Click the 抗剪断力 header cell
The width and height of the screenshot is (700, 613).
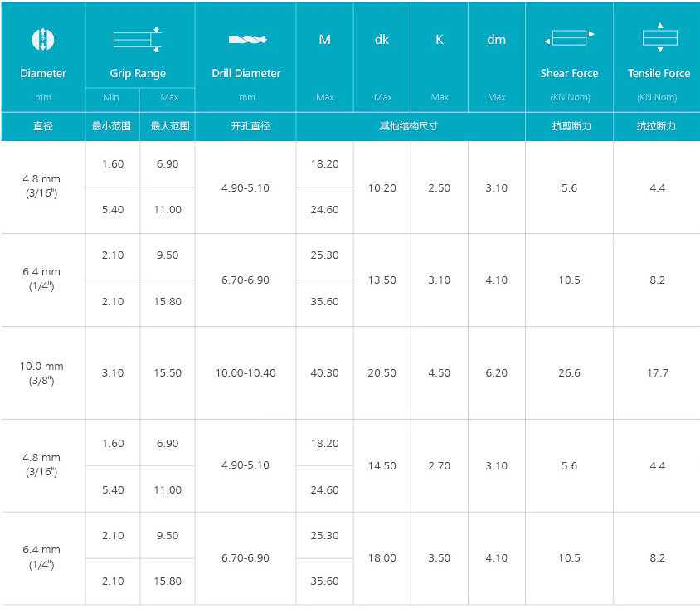coord(569,126)
